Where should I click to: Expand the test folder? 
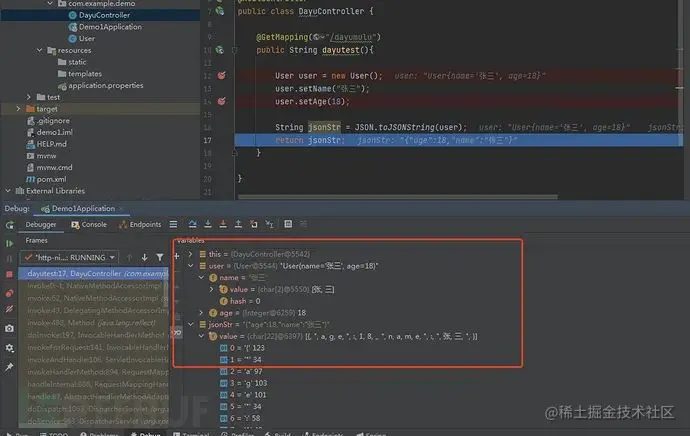click(x=29, y=97)
